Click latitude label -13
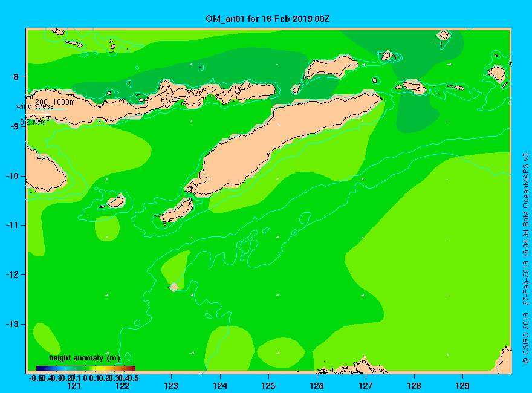 pos(12,324)
